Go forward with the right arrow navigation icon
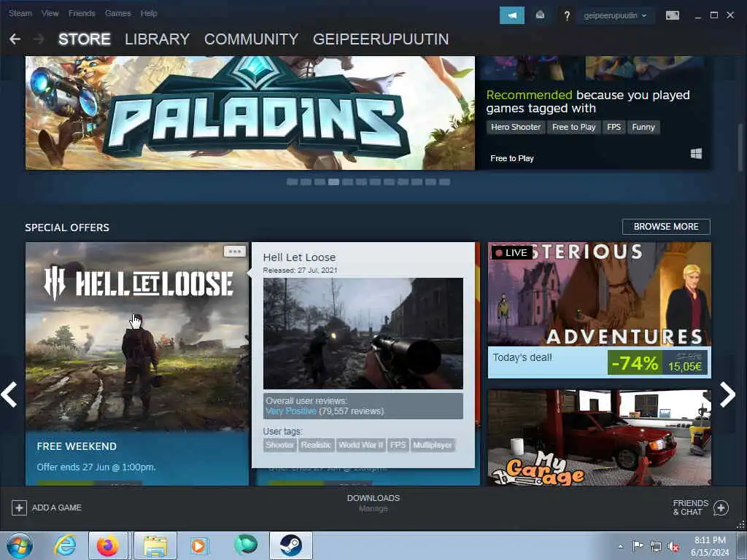 click(x=39, y=39)
